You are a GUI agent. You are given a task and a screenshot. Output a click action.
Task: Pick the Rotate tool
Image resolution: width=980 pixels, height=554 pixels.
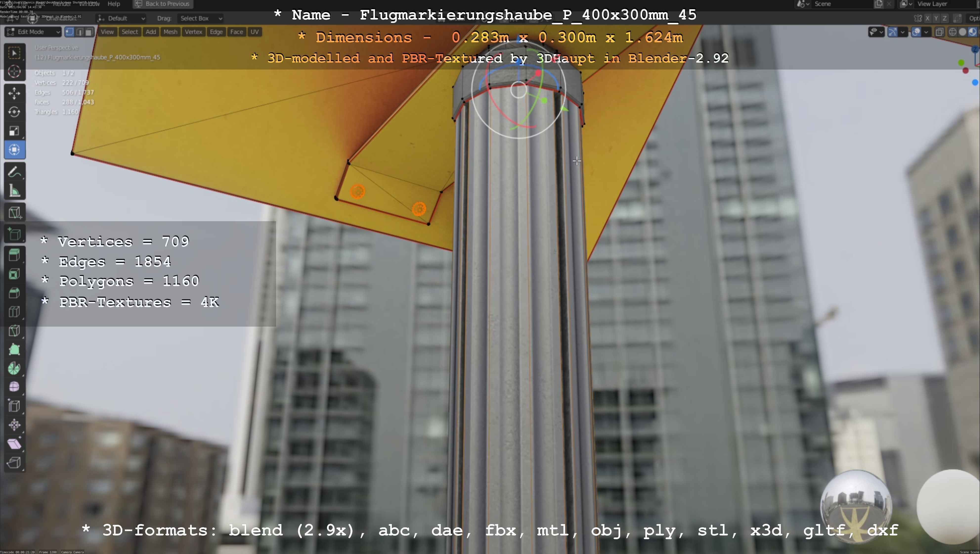coord(14,112)
